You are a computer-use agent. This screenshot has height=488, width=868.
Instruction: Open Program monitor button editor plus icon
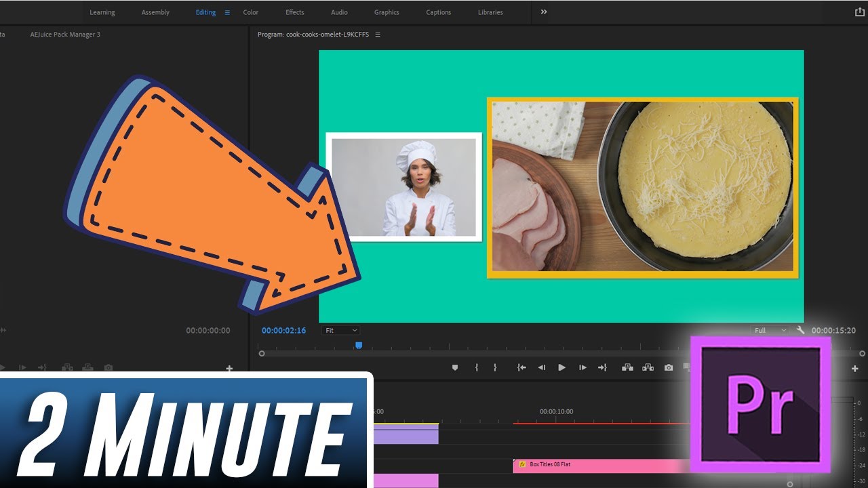pos(854,368)
